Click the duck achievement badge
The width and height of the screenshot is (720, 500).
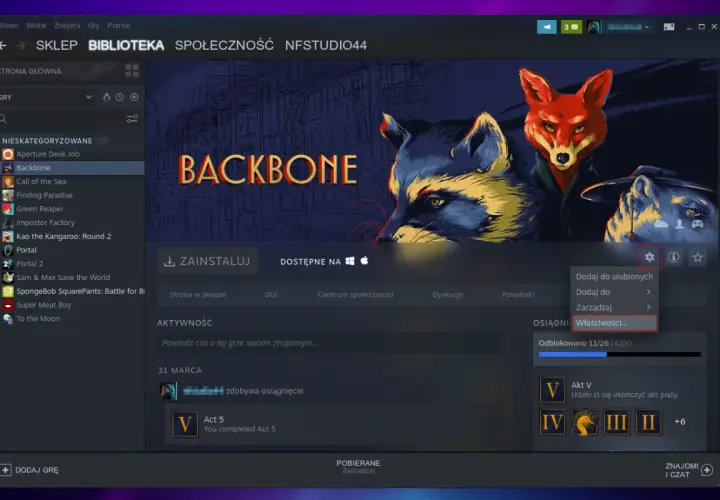click(x=585, y=421)
